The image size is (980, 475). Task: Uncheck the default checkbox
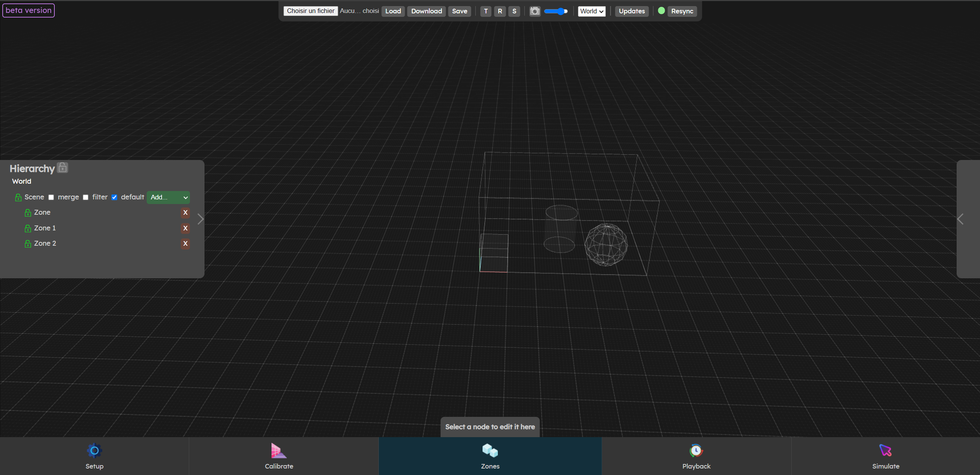114,198
